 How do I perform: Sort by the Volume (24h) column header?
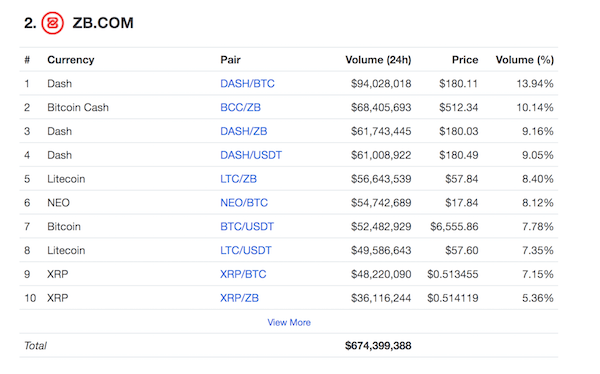click(378, 60)
